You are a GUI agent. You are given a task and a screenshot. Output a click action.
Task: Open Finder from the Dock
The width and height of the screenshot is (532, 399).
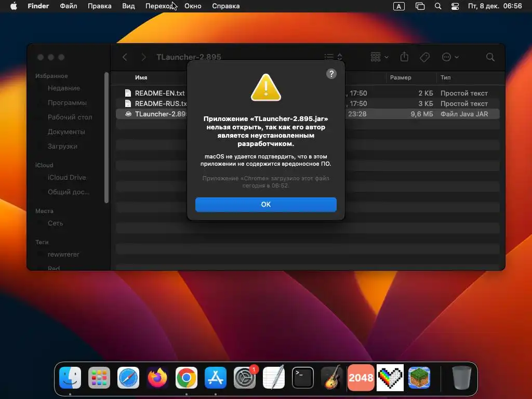(x=70, y=378)
